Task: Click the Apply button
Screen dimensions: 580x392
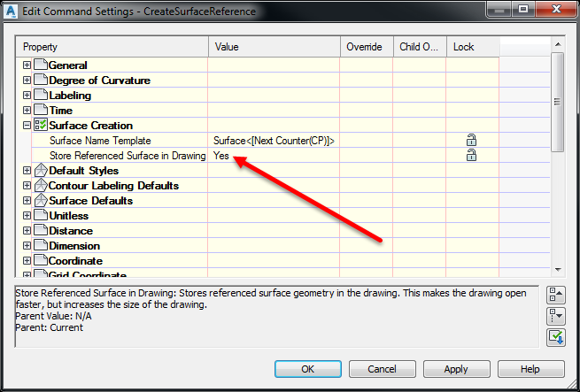Action: [x=456, y=369]
